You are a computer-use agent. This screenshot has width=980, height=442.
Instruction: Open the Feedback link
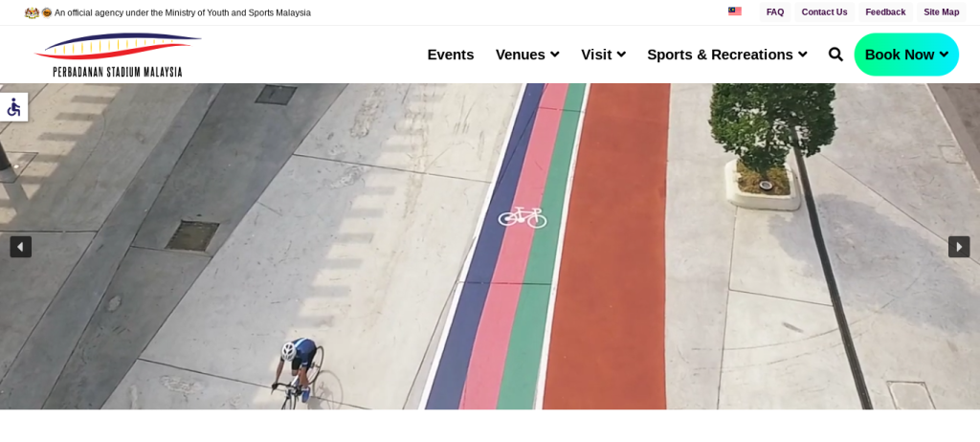coord(885,12)
